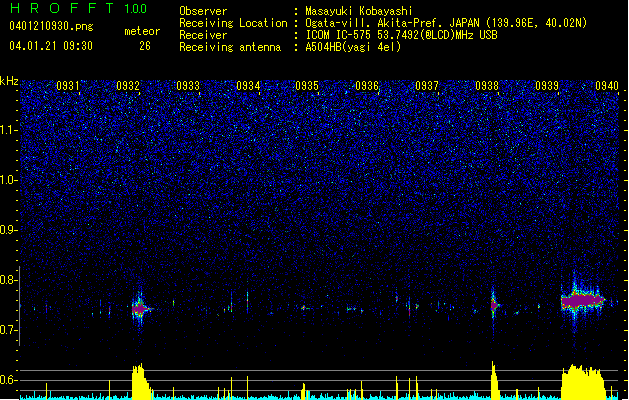Click the 0.9 kHz axis label
629x400 pixels.
pos(9,230)
